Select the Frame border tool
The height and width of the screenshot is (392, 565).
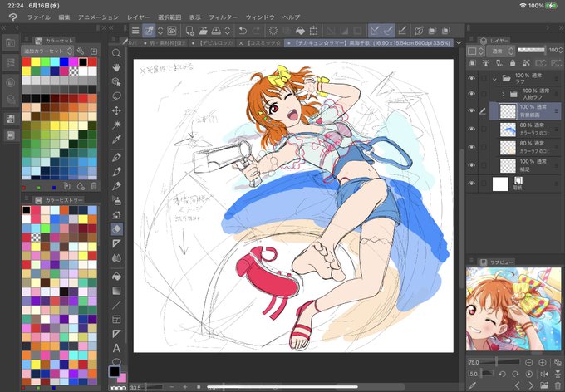(116, 320)
